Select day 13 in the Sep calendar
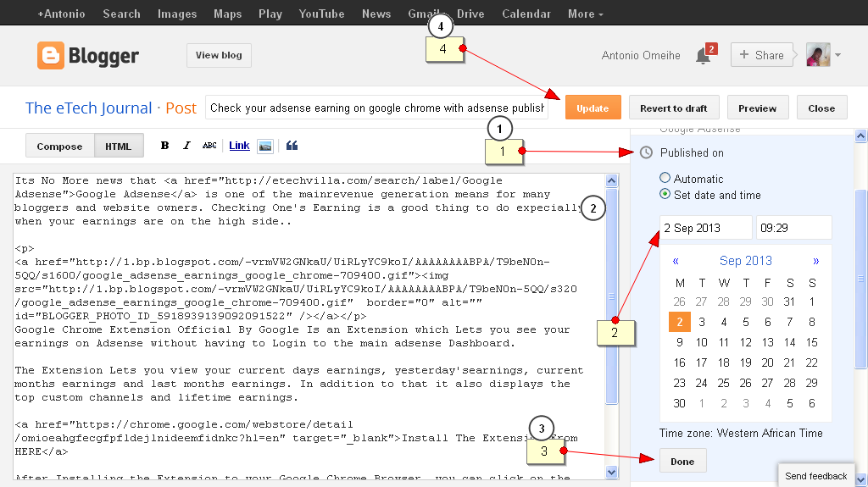 [x=767, y=342]
